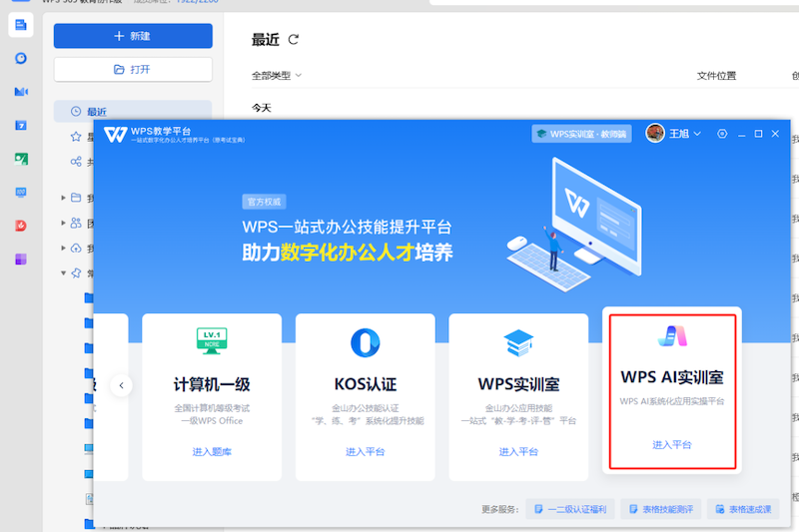Open the video meeting sidebar icon

[x=21, y=92]
